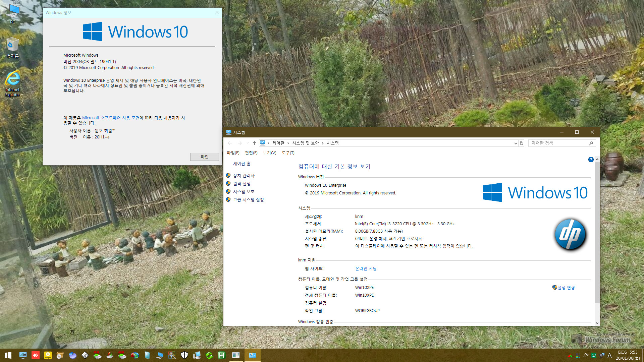Click 제어판 in the address breadcrumb
Viewport: 644px width, 362px height.
(278, 143)
